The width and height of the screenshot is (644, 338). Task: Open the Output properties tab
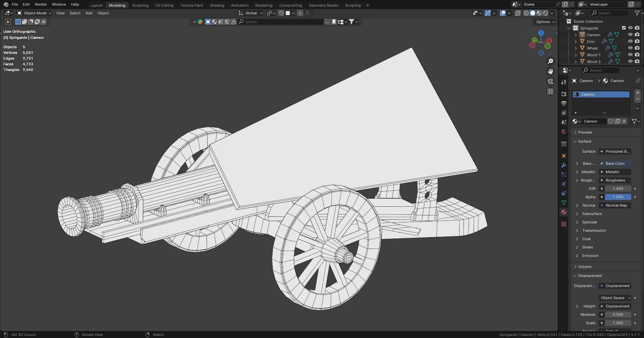pyautogui.click(x=564, y=104)
